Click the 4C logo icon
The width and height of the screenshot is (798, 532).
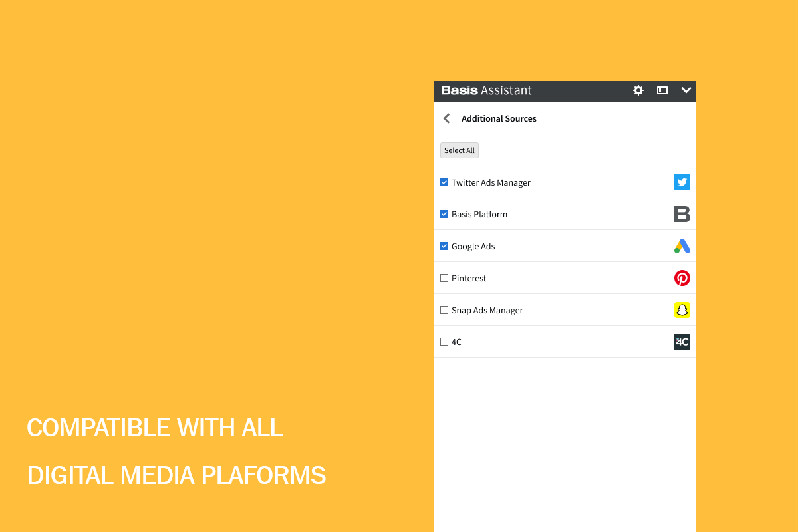pos(682,342)
